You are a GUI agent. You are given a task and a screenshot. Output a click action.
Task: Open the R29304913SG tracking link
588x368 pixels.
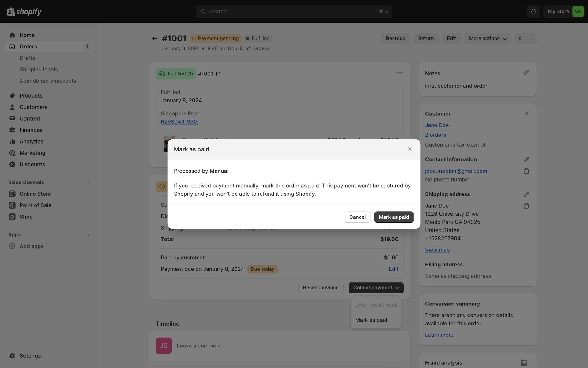[x=179, y=121]
